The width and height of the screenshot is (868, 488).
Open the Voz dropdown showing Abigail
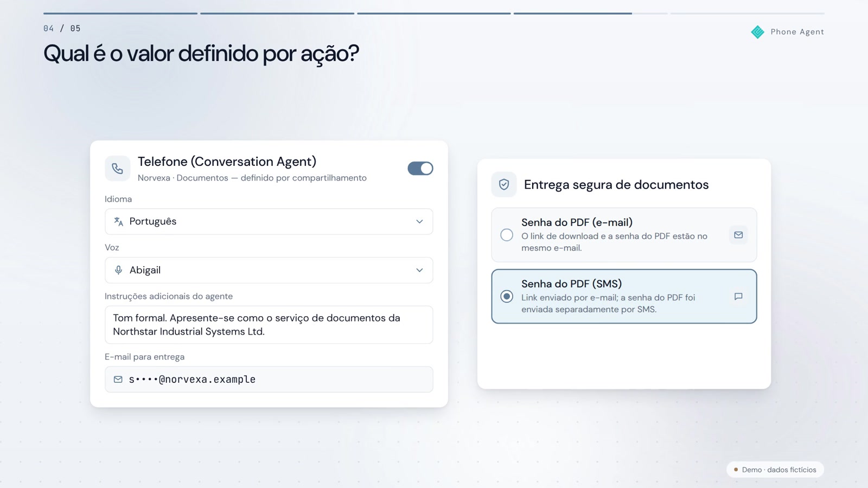click(x=269, y=270)
